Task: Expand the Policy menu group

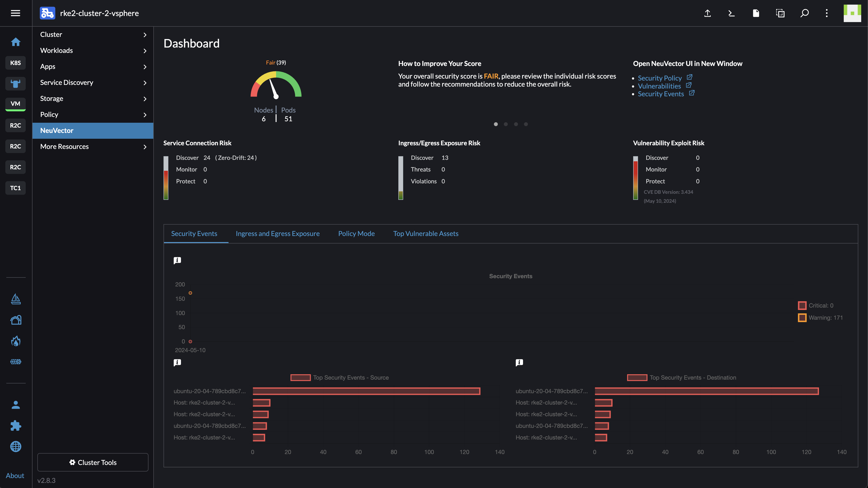Action: [x=93, y=114]
